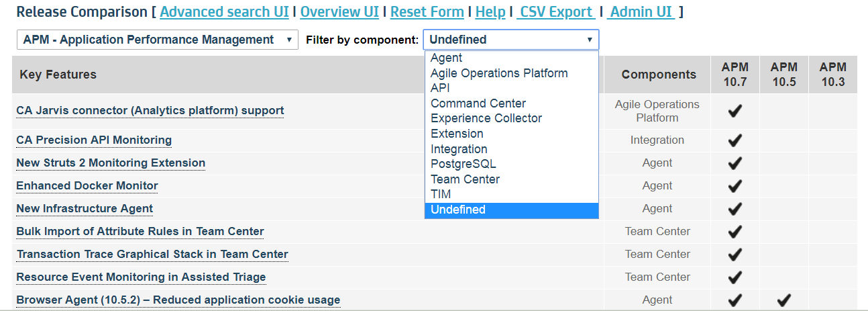
Task: Click APM 10.7 checkmark for Struts 2 row
Action: tap(735, 163)
